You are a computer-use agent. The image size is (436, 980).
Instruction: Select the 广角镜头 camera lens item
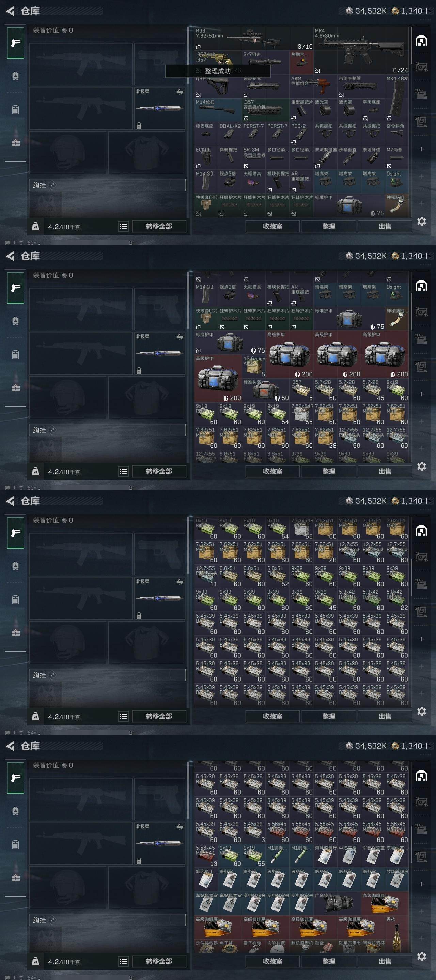coord(337,903)
